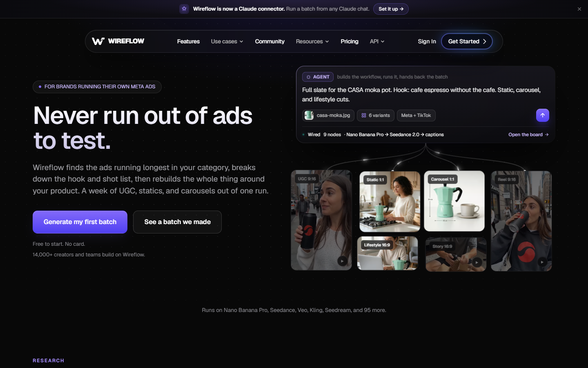Open the Reel 9:16 video thumbnail
Screen dimensions: 588x368
[521, 221]
